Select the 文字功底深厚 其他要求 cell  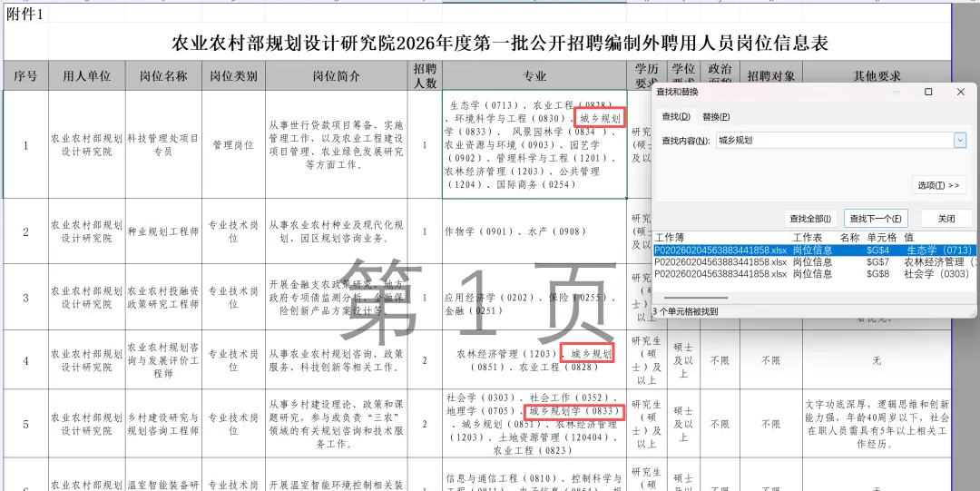[x=877, y=424]
